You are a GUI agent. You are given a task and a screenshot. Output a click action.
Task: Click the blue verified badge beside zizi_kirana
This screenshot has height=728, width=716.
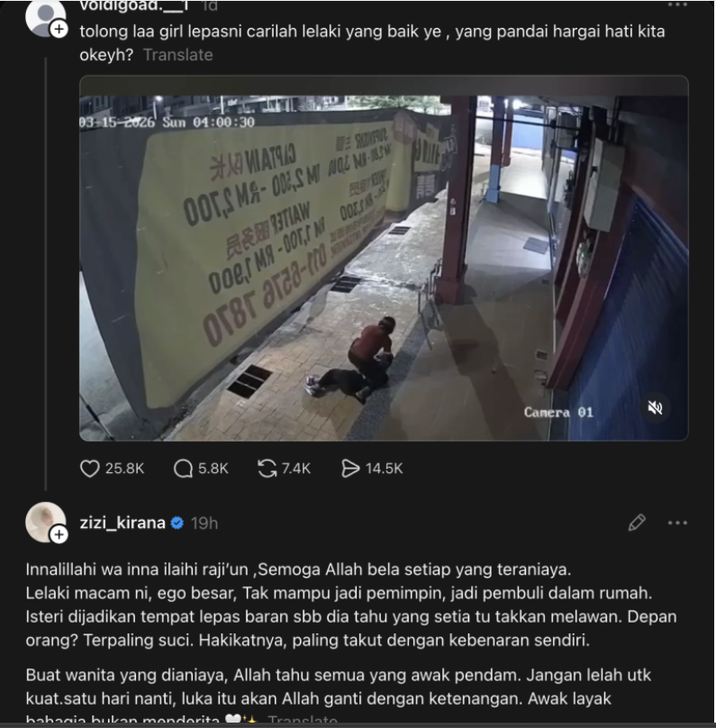177,523
